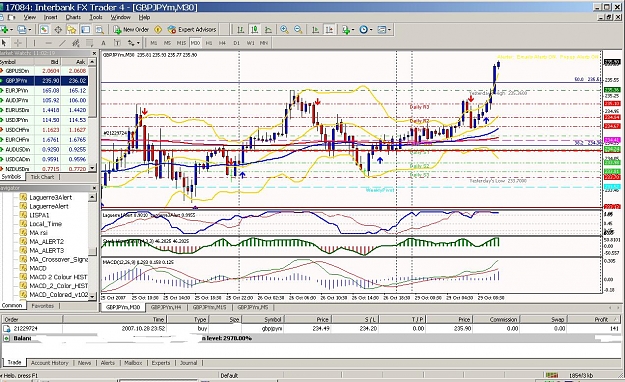Select the text 'A' tool
The width and height of the screenshot is (625, 382).
pyautogui.click(x=103, y=43)
